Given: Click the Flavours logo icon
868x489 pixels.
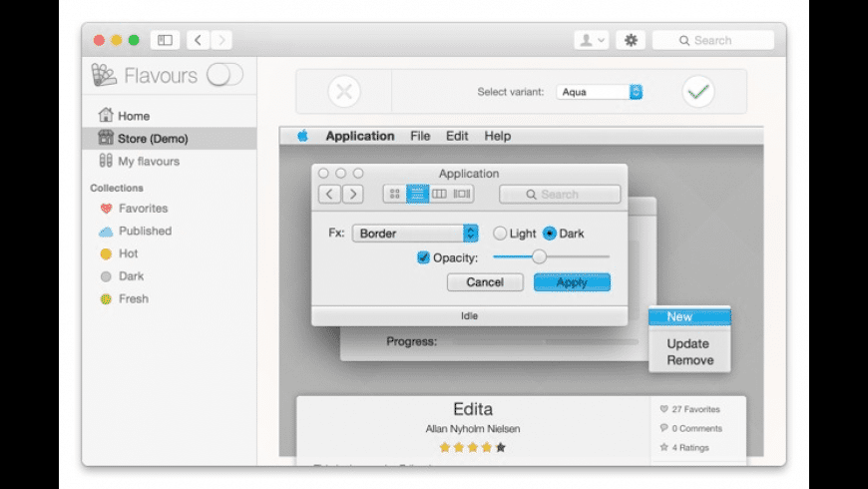Looking at the screenshot, I should click(104, 75).
